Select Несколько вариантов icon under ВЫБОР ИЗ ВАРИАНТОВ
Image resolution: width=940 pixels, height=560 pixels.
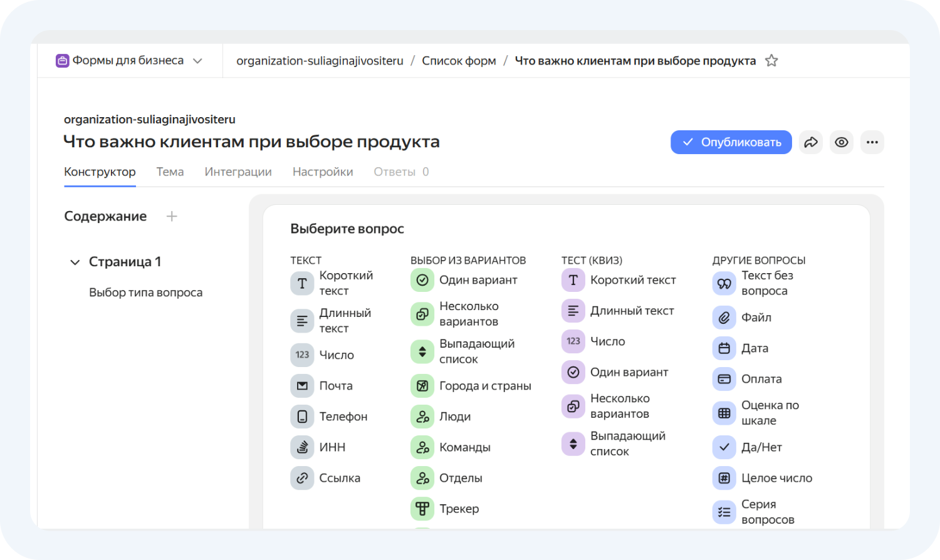point(422,314)
